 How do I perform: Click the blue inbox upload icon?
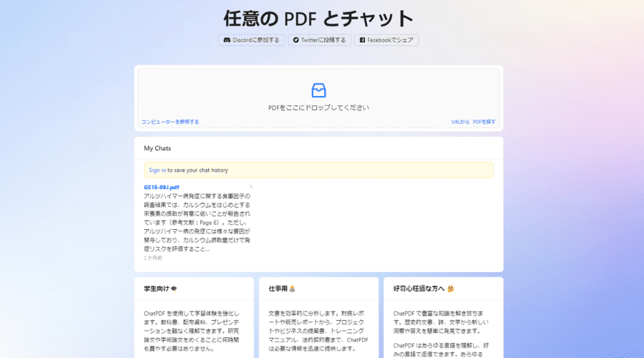318,90
